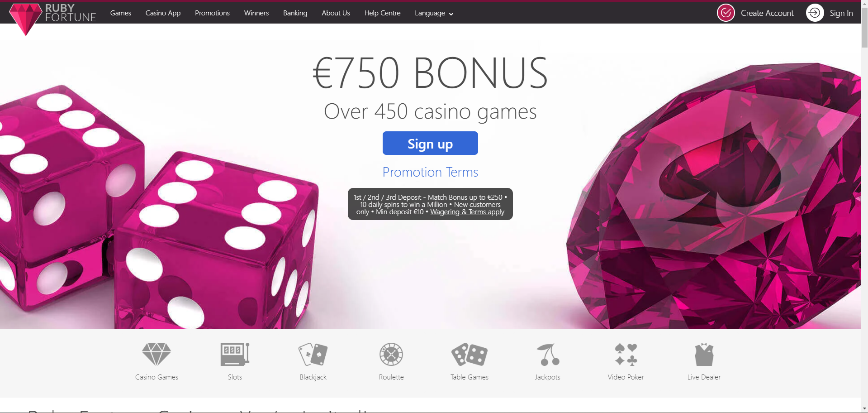868x413 pixels.
Task: Select the Jackpots cherry icon
Action: click(x=548, y=354)
